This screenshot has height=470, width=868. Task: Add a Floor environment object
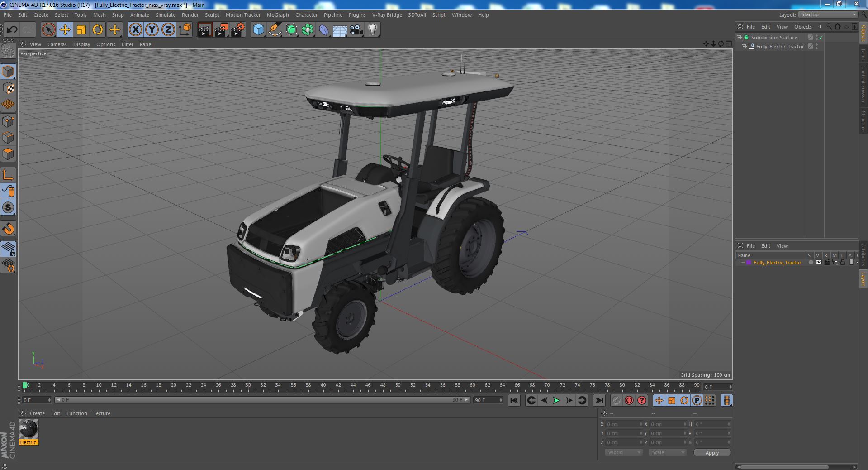pyautogui.click(x=340, y=30)
